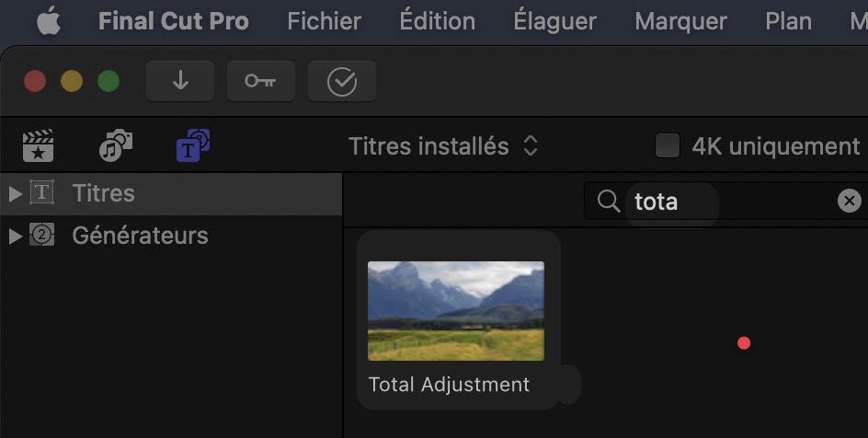Expand the Titres category triangle
Viewport: 868px width, 438px height.
pos(14,193)
